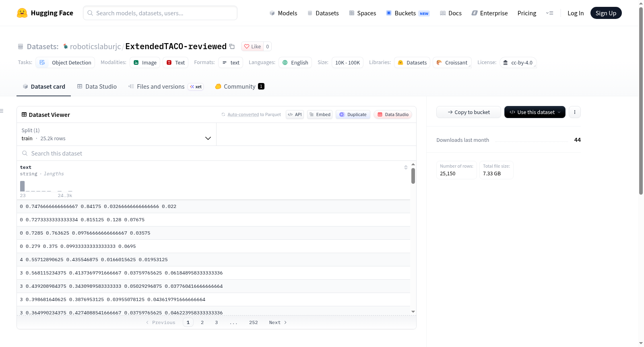
Task: Copy dataset name with the copy icon
Action: (232, 46)
